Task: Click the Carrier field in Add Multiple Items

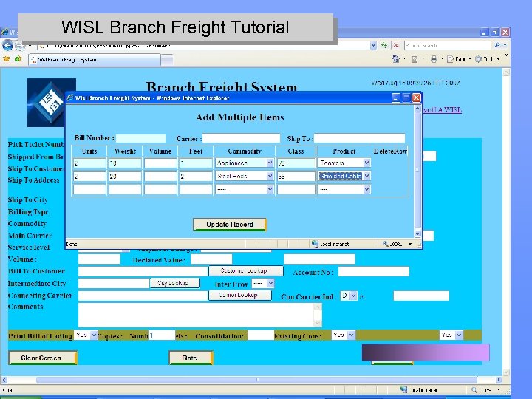Action: [241, 138]
